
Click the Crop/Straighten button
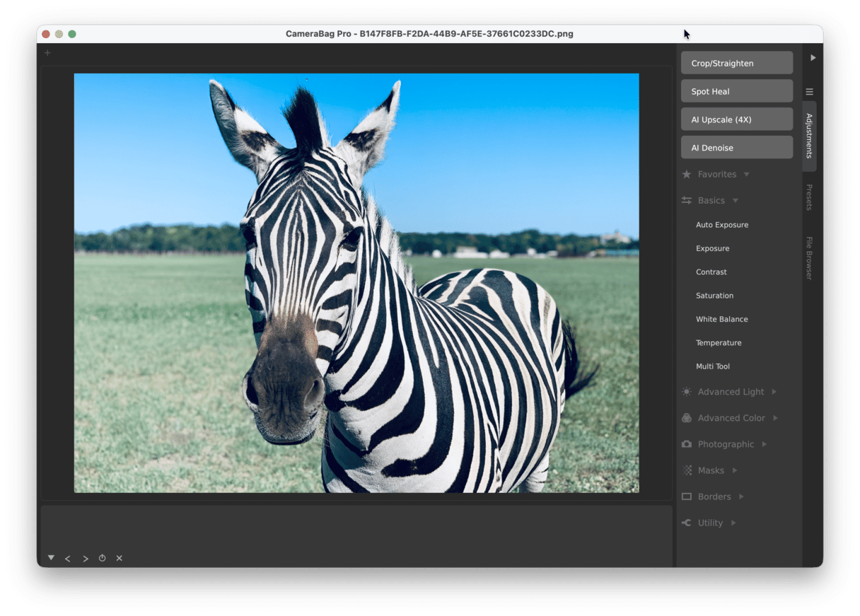point(736,63)
